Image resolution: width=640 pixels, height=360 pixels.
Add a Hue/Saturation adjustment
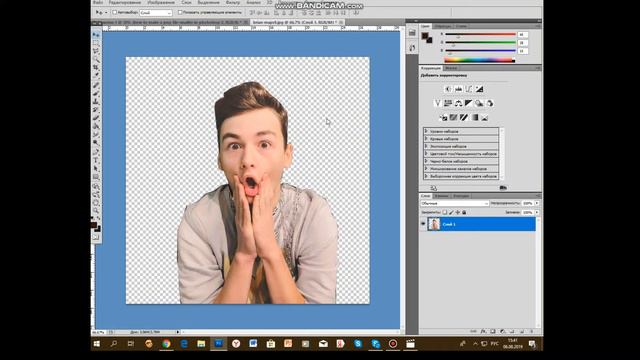448,103
